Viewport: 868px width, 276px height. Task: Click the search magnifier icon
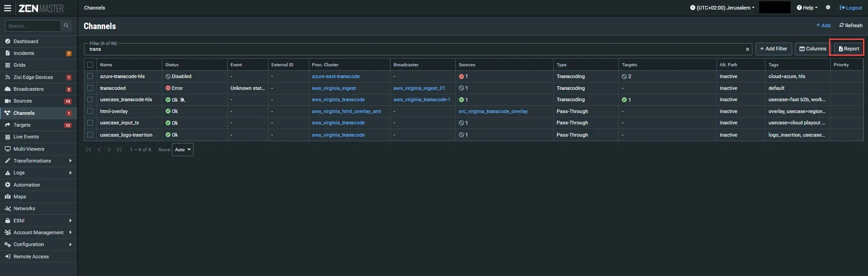coord(66,26)
